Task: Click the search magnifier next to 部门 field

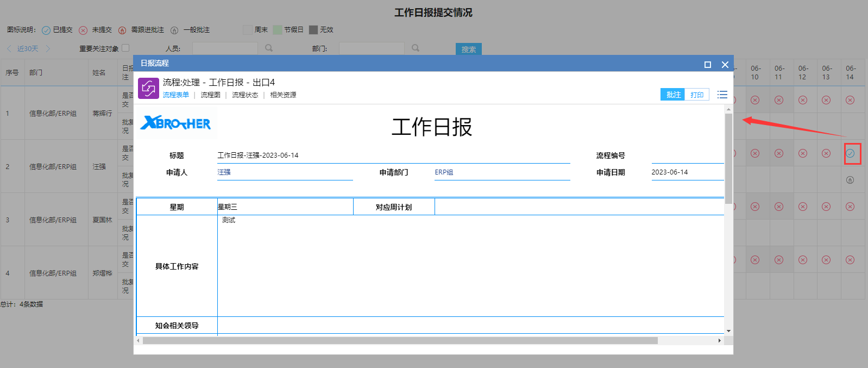Action: tap(416, 48)
